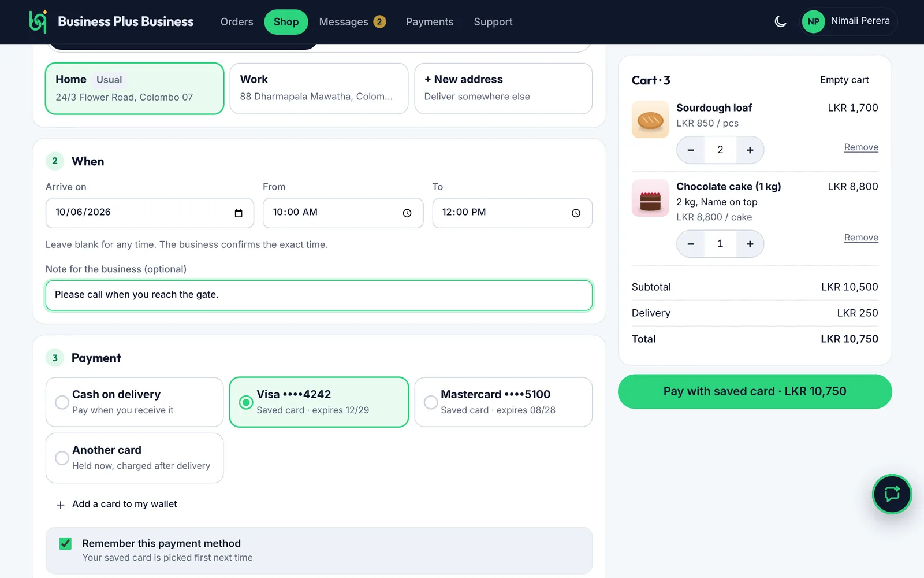This screenshot has height=578, width=924.
Task: Increase Sourdough loaf quantity with plus
Action: 750,150
